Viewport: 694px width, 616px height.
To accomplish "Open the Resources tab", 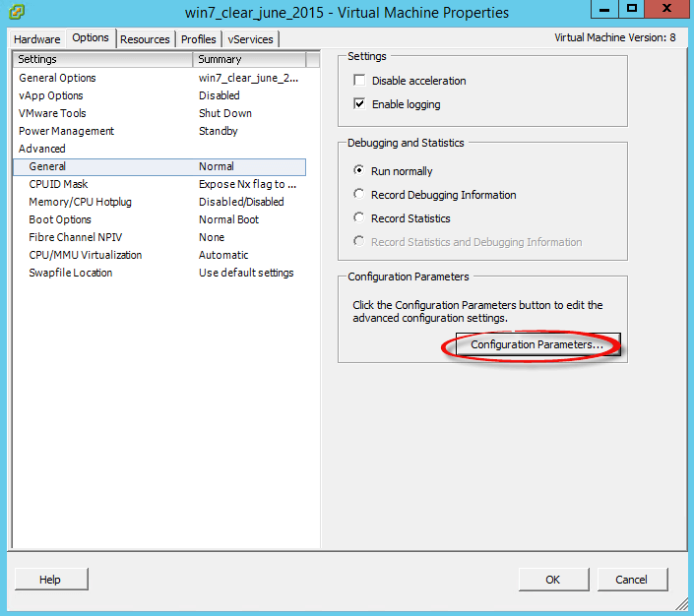I will point(145,39).
